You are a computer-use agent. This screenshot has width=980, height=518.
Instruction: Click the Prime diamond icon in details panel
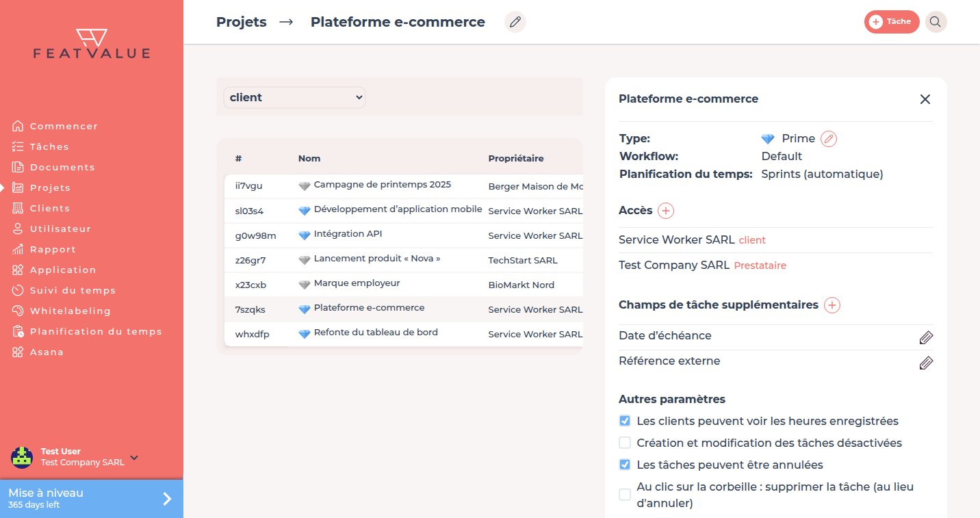coord(768,139)
